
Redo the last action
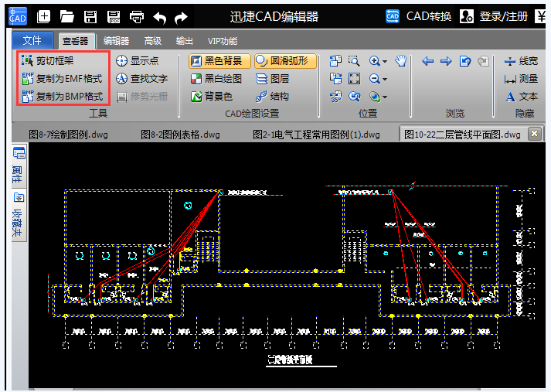click(182, 17)
